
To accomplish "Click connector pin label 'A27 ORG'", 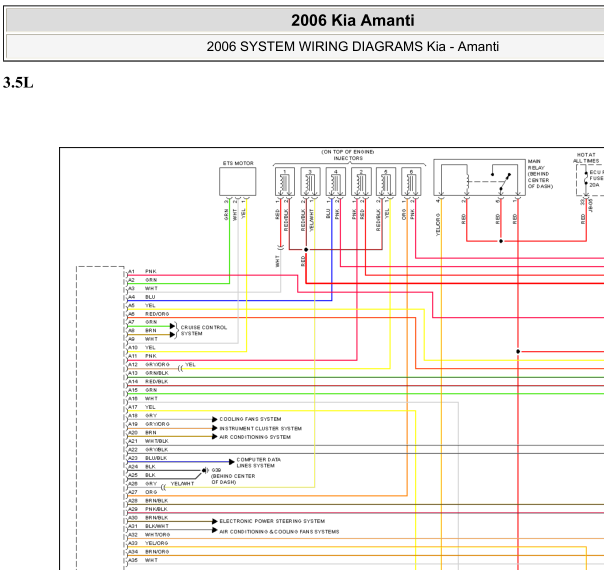I will tap(143, 492).
